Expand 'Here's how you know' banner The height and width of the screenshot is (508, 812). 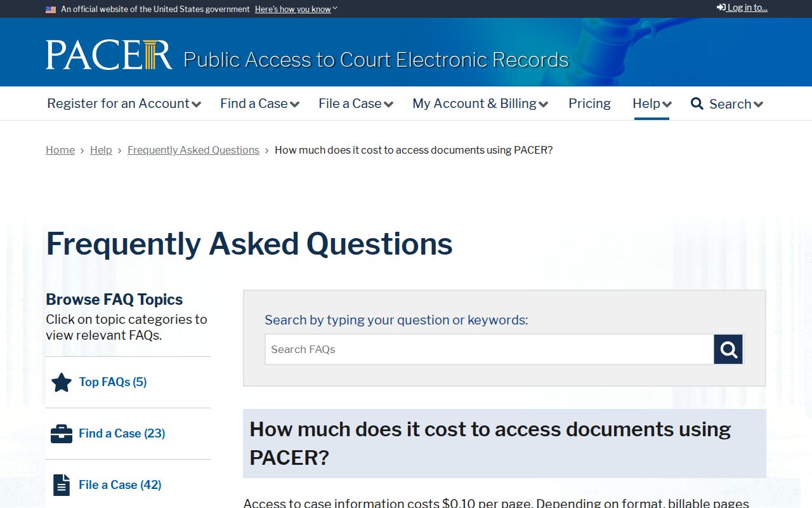296,9
